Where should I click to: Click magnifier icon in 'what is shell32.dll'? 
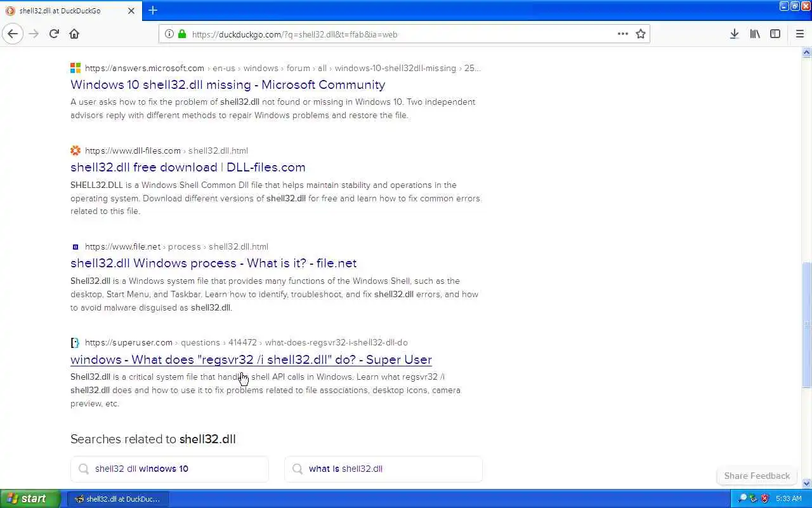[297, 469]
